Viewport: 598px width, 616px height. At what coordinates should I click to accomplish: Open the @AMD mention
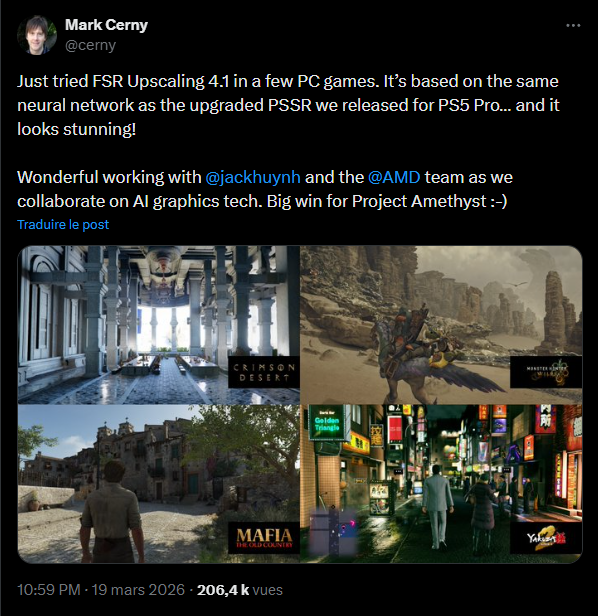coord(394,177)
